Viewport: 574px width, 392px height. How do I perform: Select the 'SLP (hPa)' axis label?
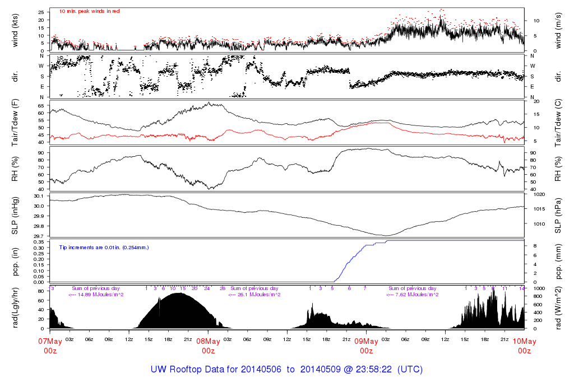(558, 216)
